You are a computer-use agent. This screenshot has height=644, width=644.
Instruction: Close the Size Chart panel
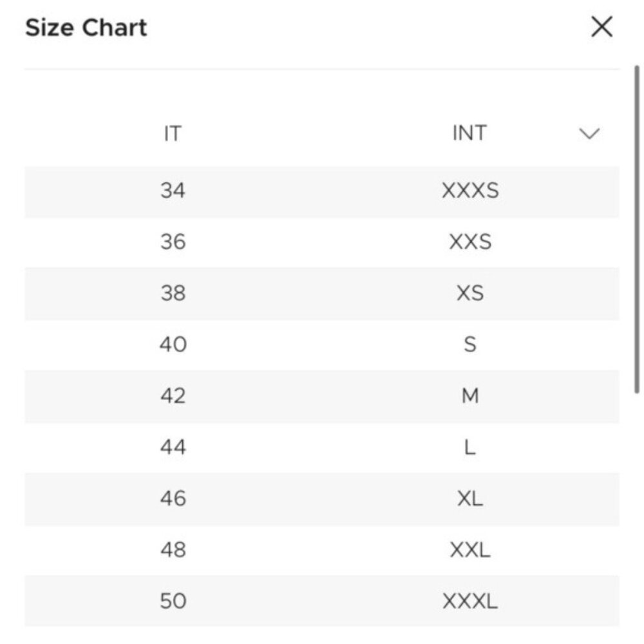(x=601, y=26)
